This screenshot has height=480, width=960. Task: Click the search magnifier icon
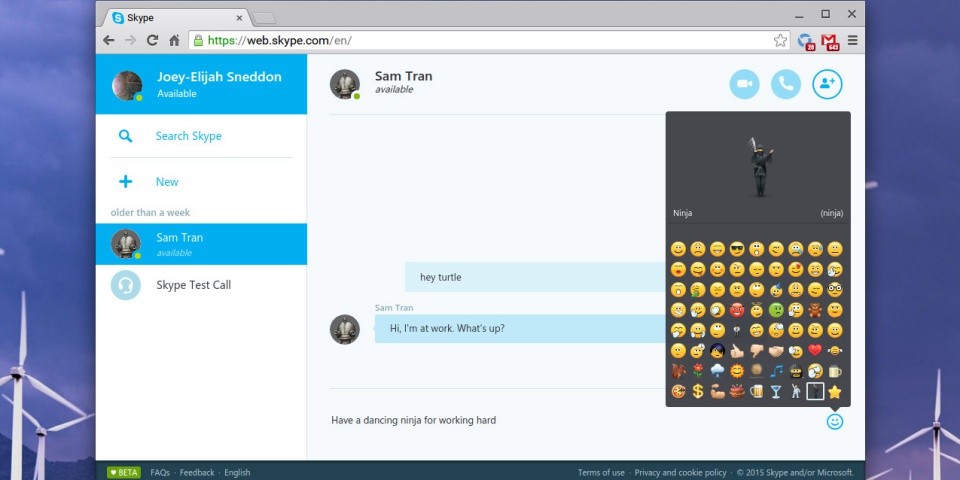(126, 136)
